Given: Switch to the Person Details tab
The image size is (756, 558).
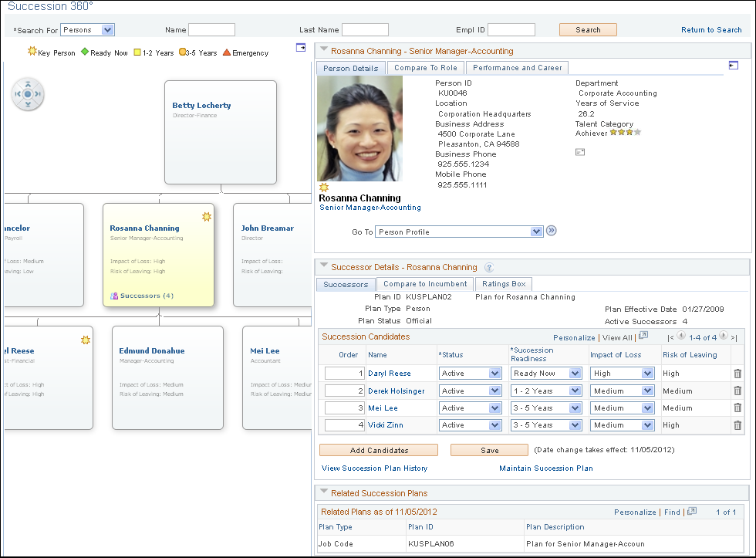Looking at the screenshot, I should pos(350,68).
